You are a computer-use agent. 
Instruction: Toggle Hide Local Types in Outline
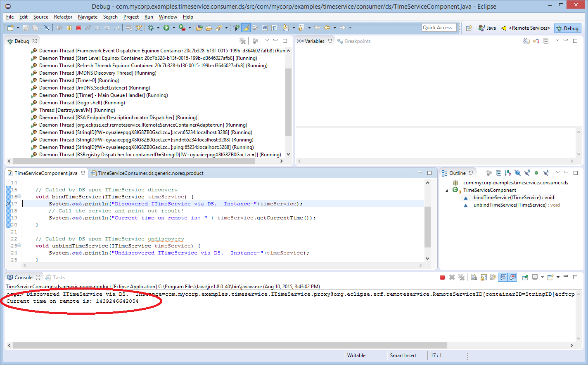point(546,173)
